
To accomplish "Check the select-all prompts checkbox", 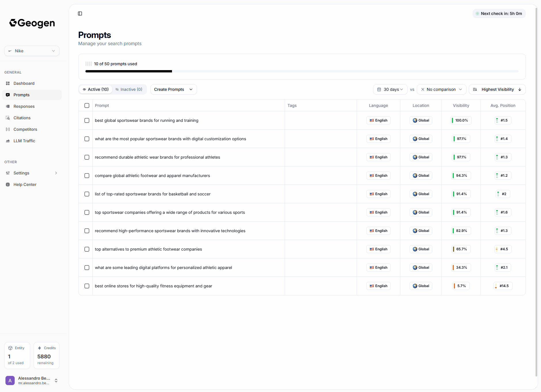I will pos(87,105).
